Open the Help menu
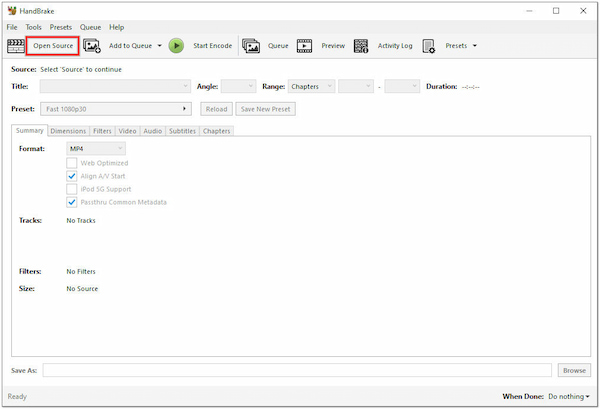This screenshot has width=600, height=409. click(117, 27)
